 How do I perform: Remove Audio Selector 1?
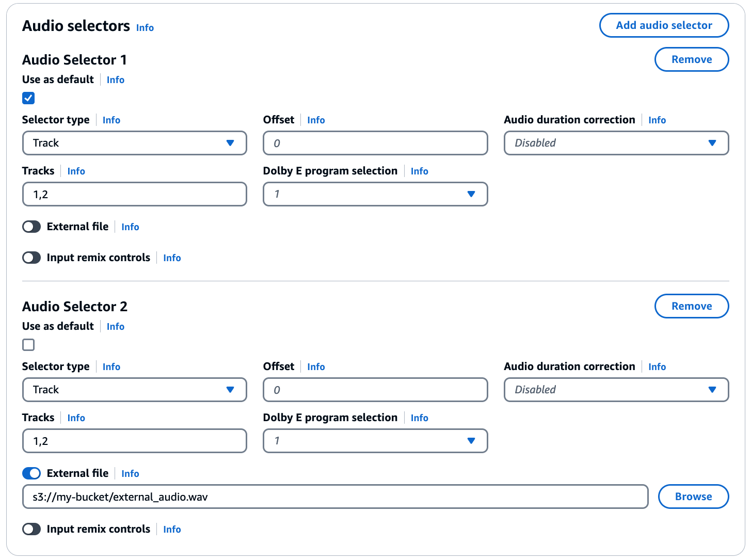tap(691, 59)
